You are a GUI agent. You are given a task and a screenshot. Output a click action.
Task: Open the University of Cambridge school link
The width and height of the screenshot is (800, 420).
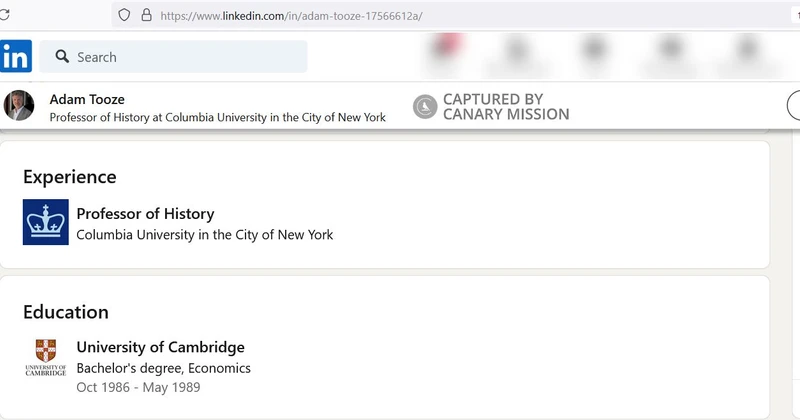click(x=160, y=347)
